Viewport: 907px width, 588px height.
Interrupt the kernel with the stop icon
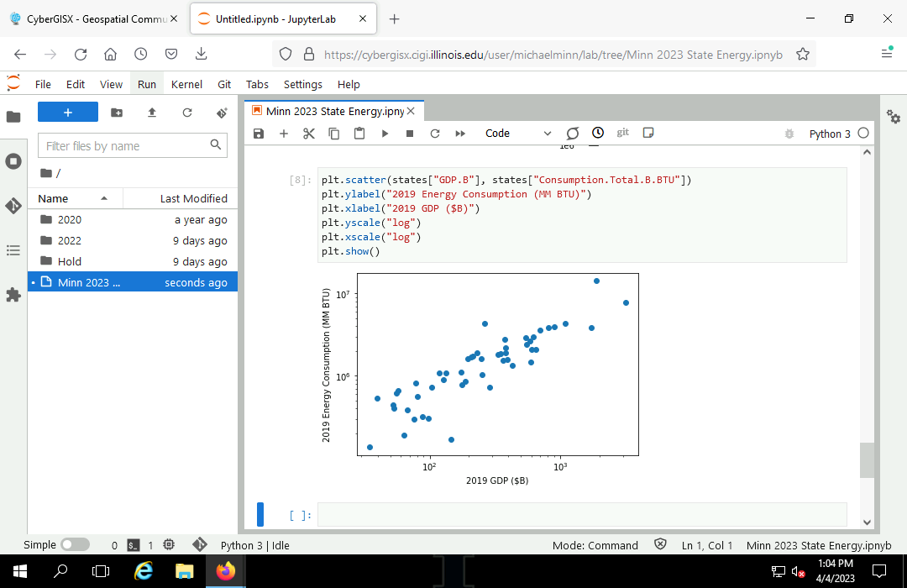410,134
